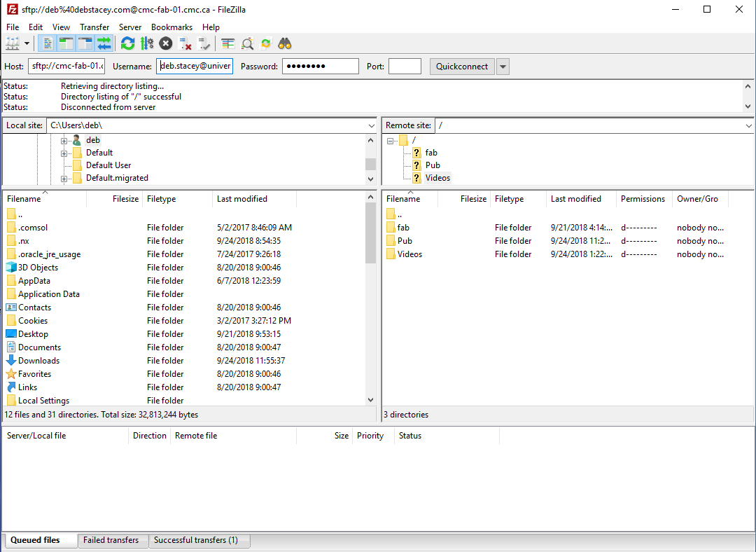Viewport: 756px width, 552px height.
Task: Sort remote files by Filetype column
Action: pos(518,199)
